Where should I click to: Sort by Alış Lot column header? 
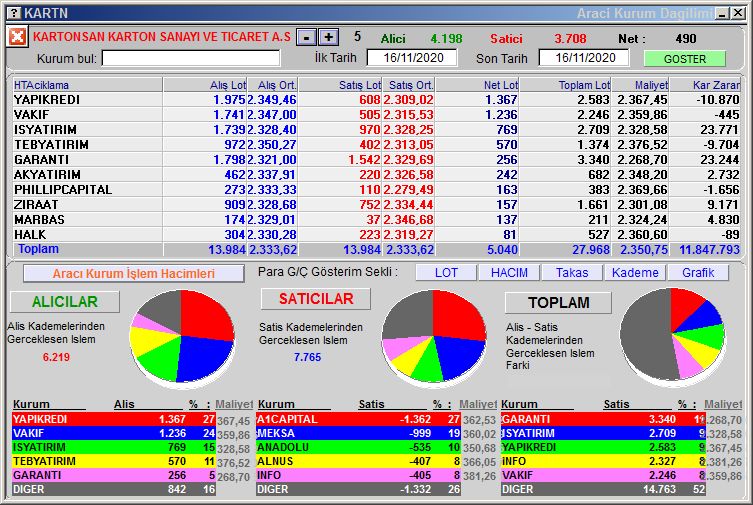[205, 85]
